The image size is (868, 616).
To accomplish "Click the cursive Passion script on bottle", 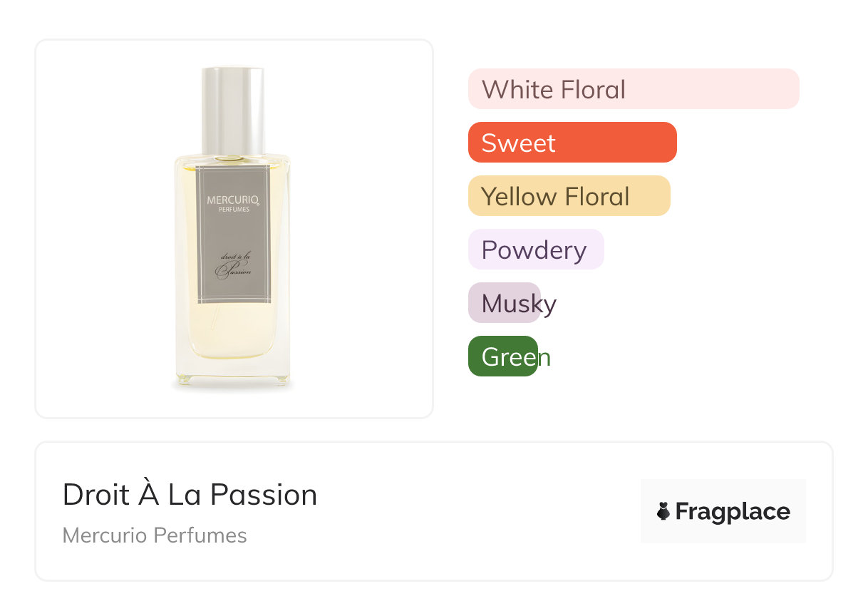I will 235,272.
